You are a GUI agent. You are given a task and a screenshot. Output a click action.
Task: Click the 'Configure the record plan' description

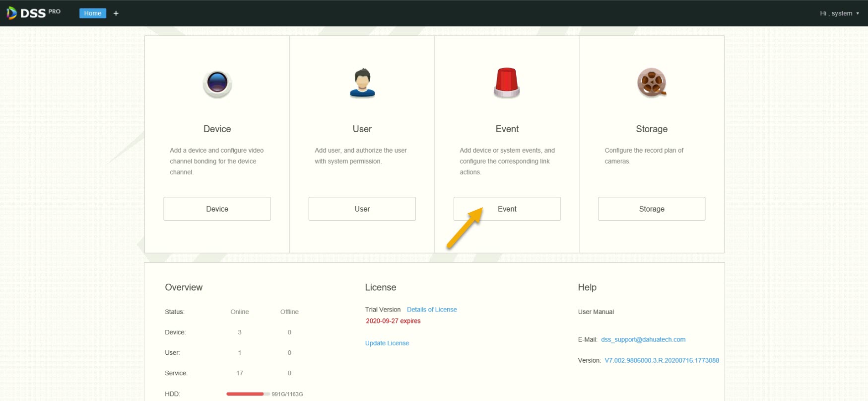tap(644, 156)
